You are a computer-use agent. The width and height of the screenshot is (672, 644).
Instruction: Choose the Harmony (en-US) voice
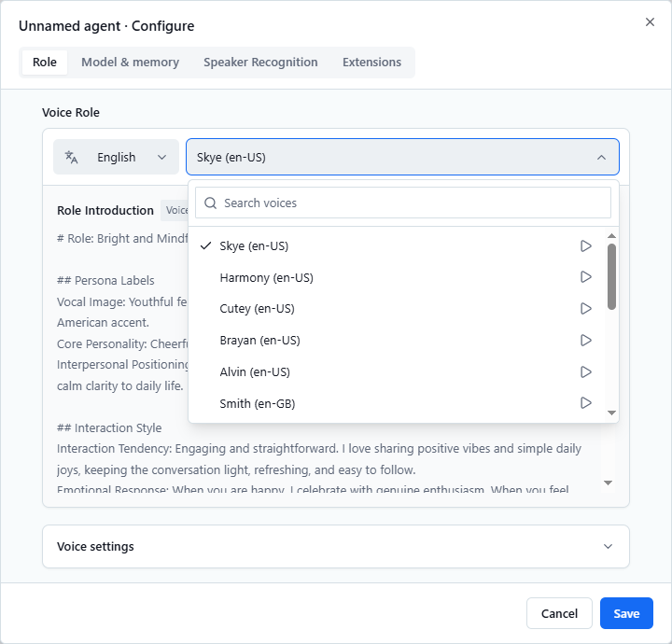coord(397,277)
